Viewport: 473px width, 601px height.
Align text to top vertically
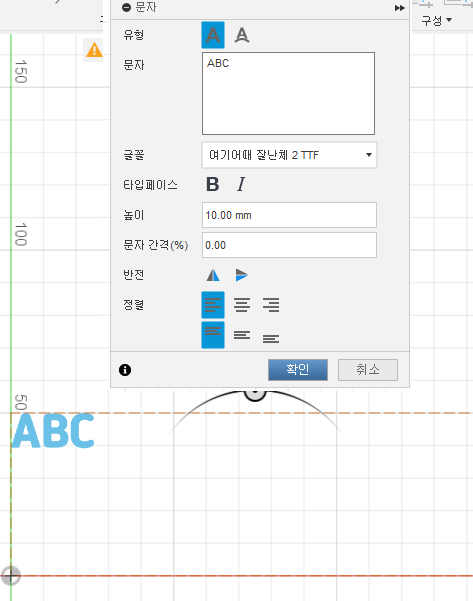click(213, 335)
